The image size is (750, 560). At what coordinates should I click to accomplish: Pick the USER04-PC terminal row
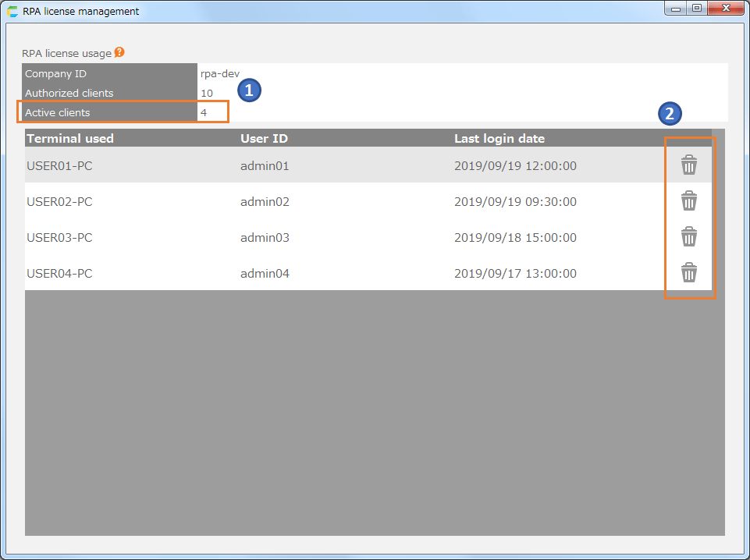coord(59,273)
